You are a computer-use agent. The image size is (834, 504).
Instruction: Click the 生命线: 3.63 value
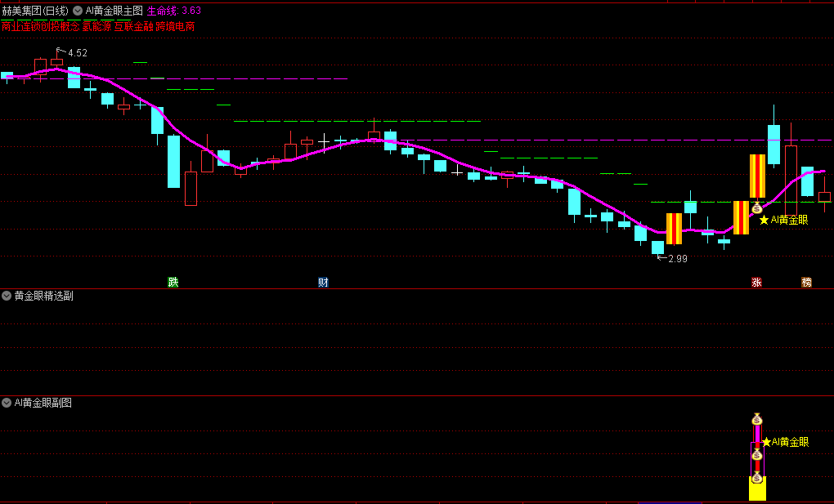(x=174, y=11)
